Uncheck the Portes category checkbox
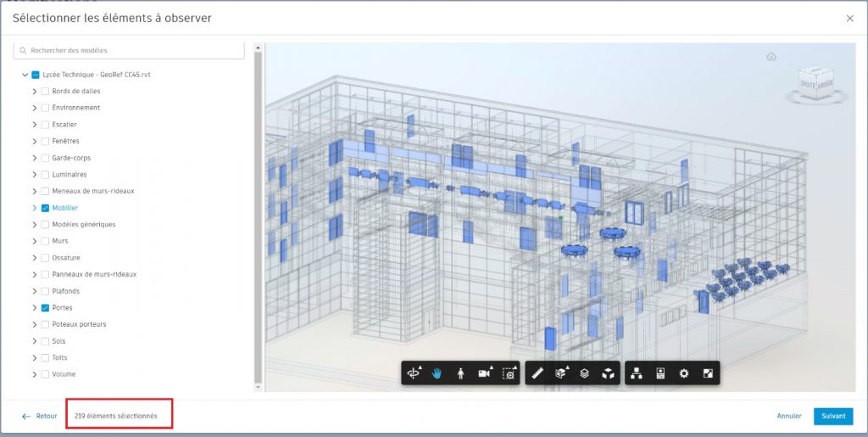Image resolution: width=868 pixels, height=437 pixels. tap(45, 308)
